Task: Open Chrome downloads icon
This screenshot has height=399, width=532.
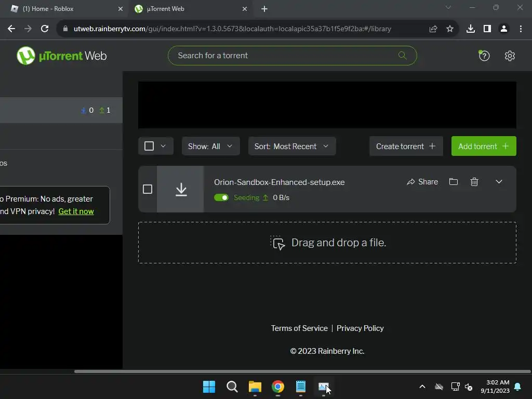Action: (x=470, y=29)
